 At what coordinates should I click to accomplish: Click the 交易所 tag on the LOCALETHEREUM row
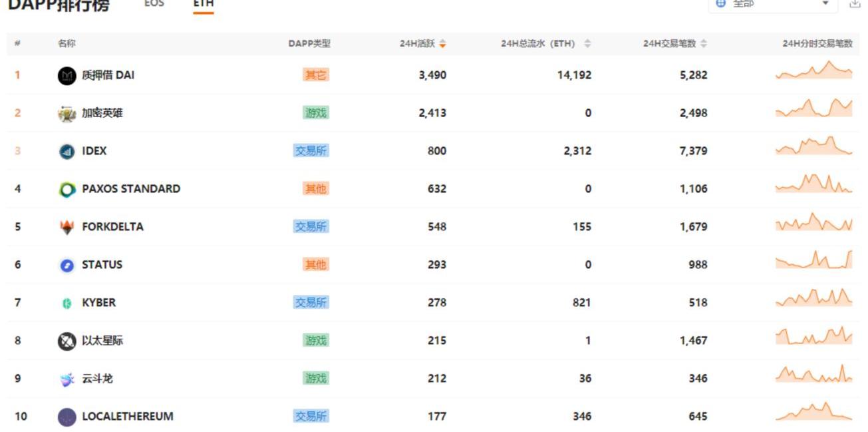[x=311, y=417]
